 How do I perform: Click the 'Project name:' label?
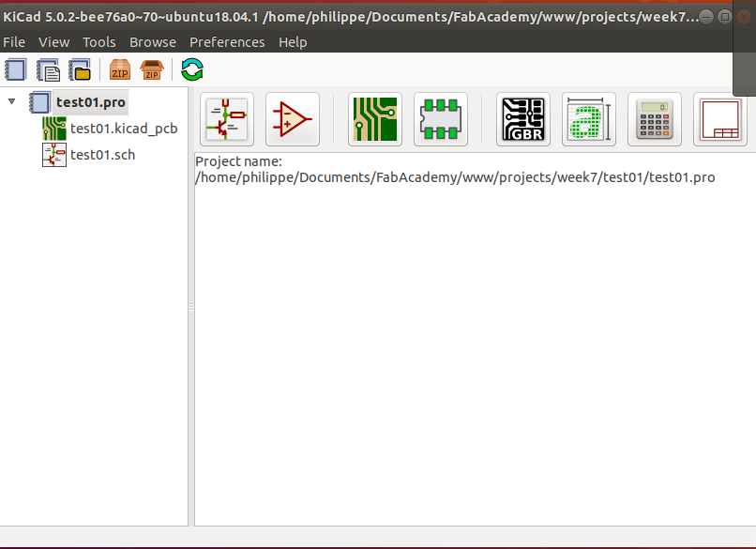(x=238, y=161)
